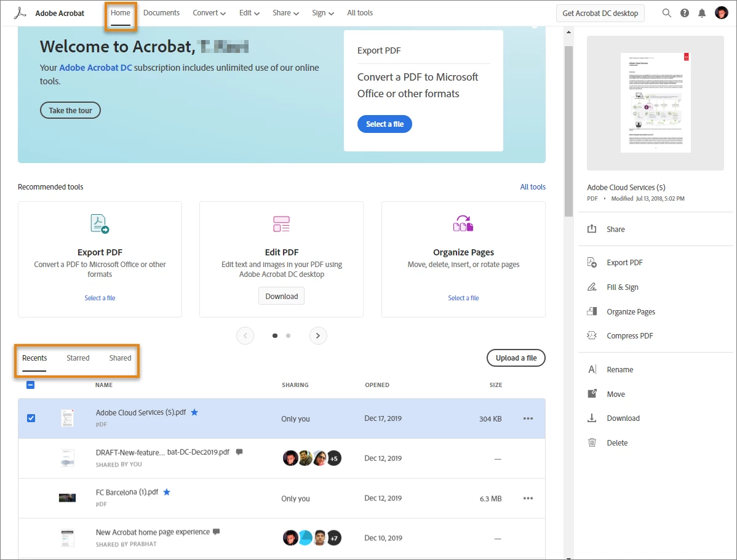The image size is (737, 560).
Task: Select the second carousel page dot
Action: pyautogui.click(x=288, y=336)
